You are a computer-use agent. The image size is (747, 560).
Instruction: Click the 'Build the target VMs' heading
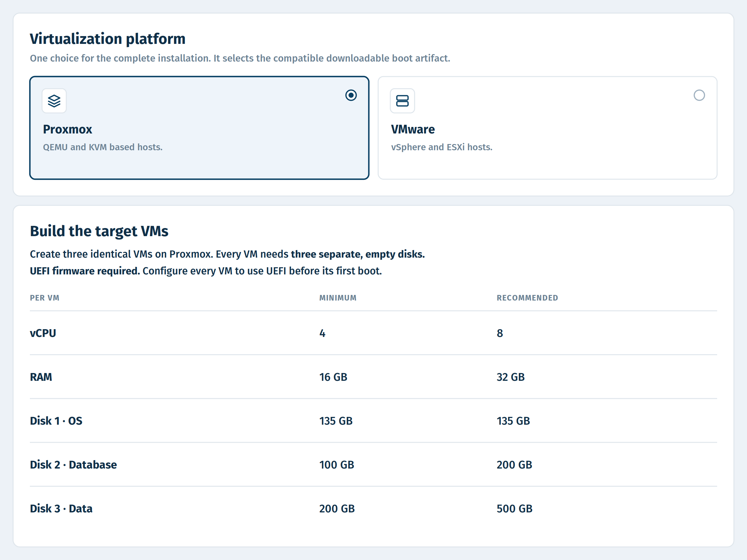point(99,231)
